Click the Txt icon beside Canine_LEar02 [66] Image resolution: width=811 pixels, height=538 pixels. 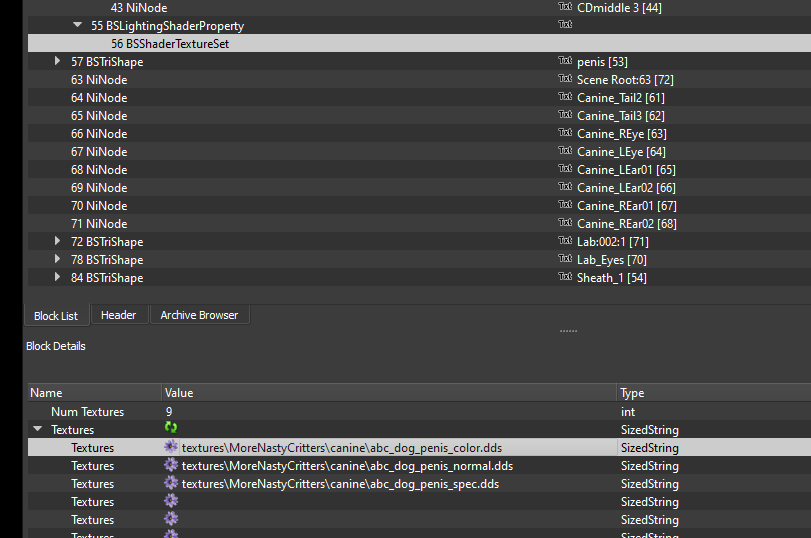click(x=565, y=187)
